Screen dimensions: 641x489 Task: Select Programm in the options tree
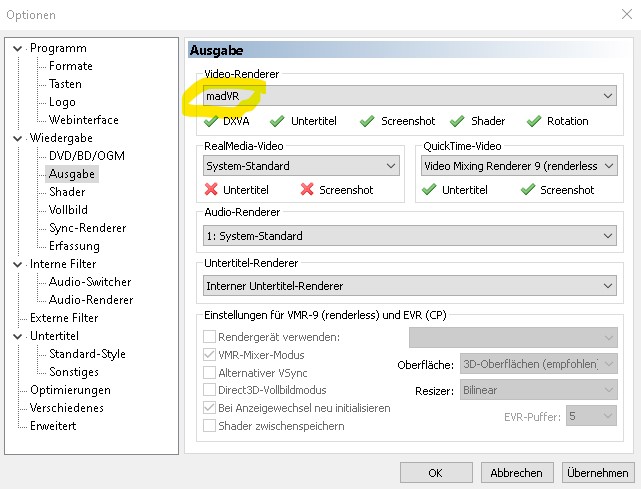point(58,48)
